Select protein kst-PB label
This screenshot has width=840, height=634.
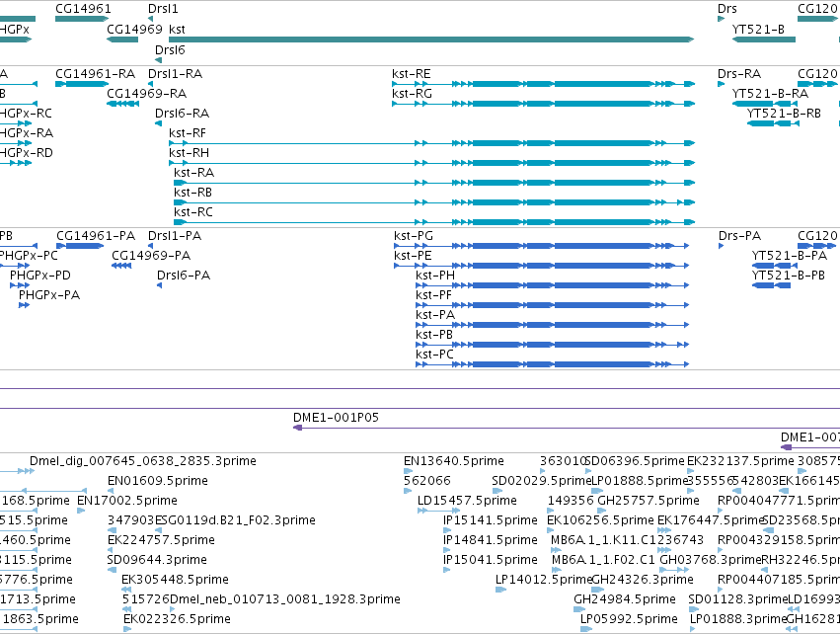pos(434,335)
